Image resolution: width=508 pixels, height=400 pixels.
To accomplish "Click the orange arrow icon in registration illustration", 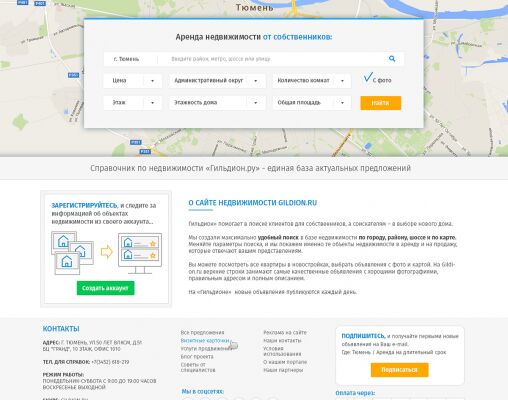I will [107, 252].
